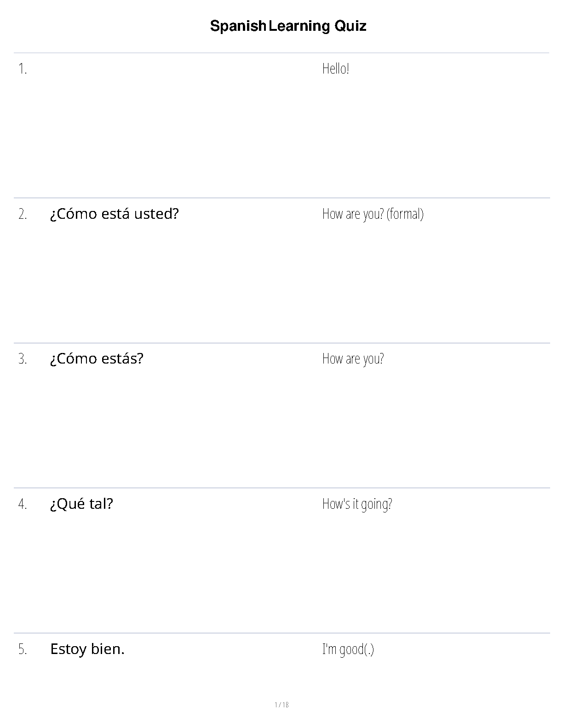Select the "How's it going?" translation
Screen dimensions: 563x728
pyautogui.click(x=357, y=504)
